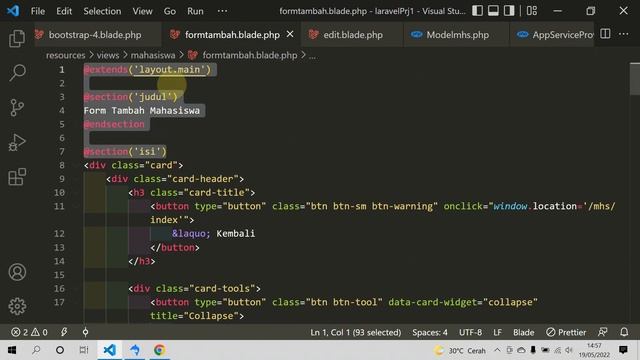Click Ln 1, Col 1 cursor position

pyautogui.click(x=356, y=332)
